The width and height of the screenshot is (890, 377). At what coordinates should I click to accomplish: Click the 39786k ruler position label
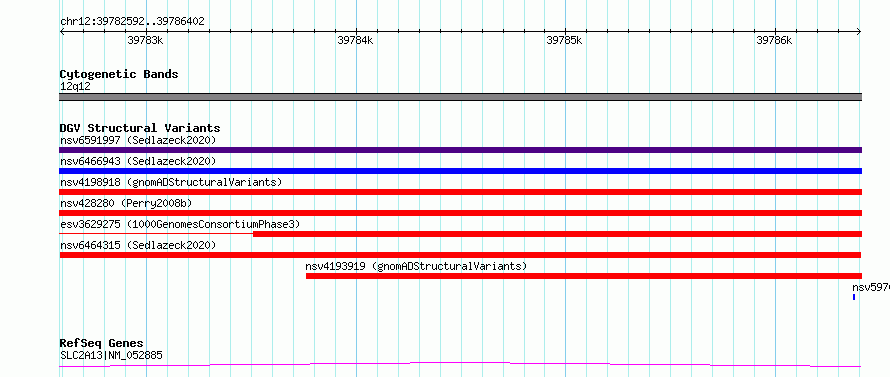click(x=774, y=40)
